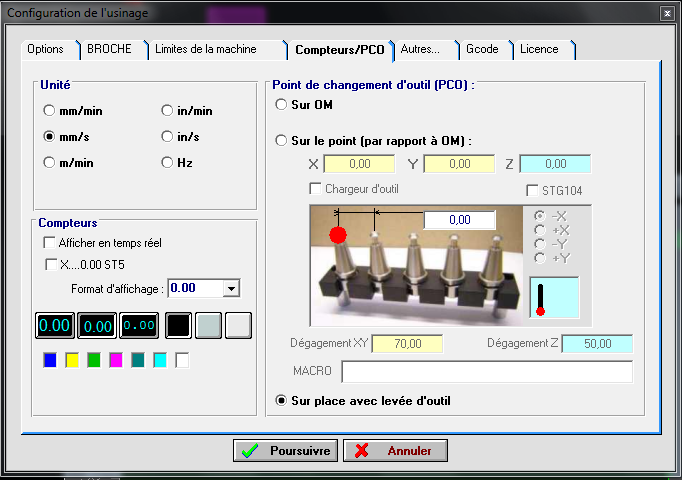Screen dimensions: 682x480
Task: Select the third small-font counter style button
Action: point(139,325)
